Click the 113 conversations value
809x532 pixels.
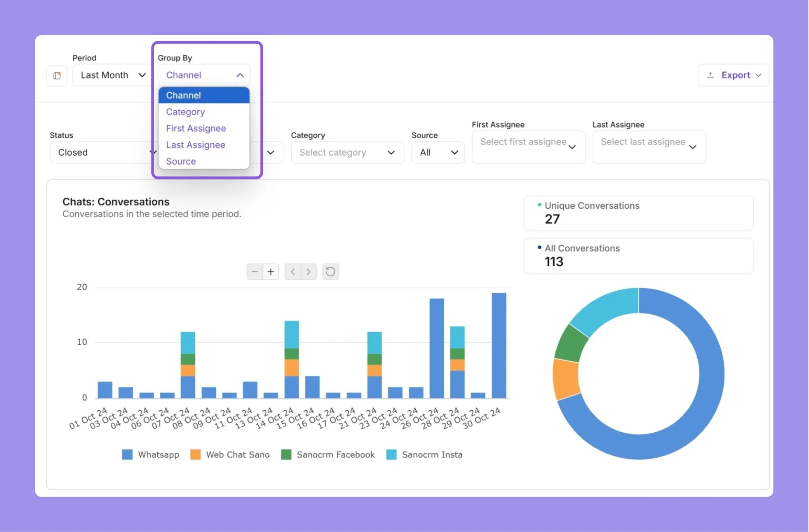click(x=554, y=262)
